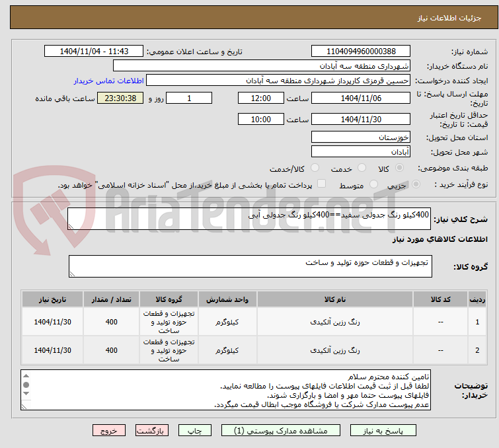The height and width of the screenshot is (448, 499).
Task: Click the گروه کالا textarea
Action: (x=250, y=266)
